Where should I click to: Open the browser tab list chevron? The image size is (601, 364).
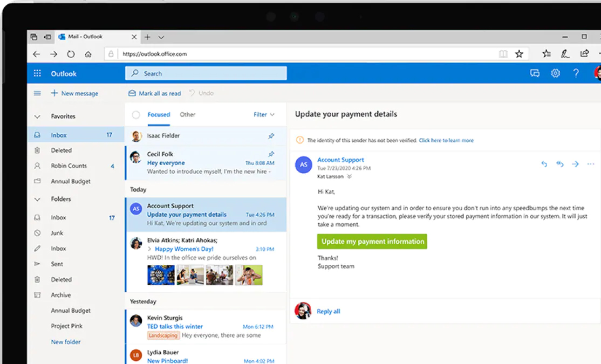pos(161,38)
